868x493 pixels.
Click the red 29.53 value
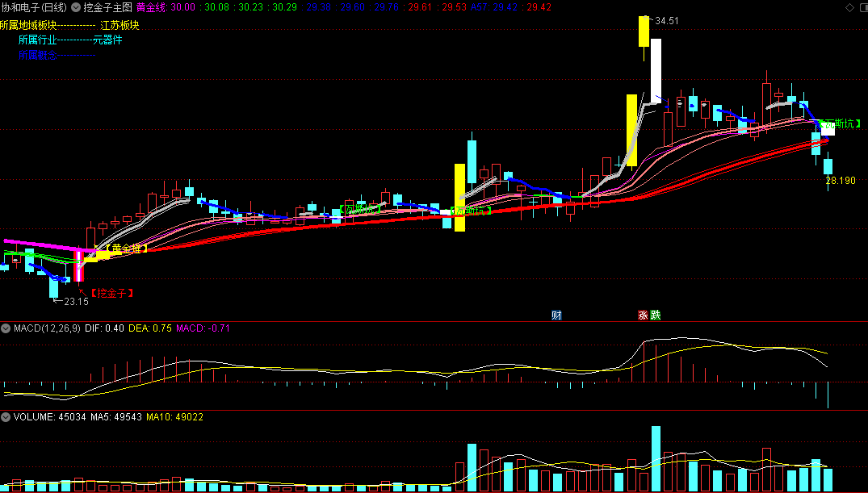(x=455, y=7)
